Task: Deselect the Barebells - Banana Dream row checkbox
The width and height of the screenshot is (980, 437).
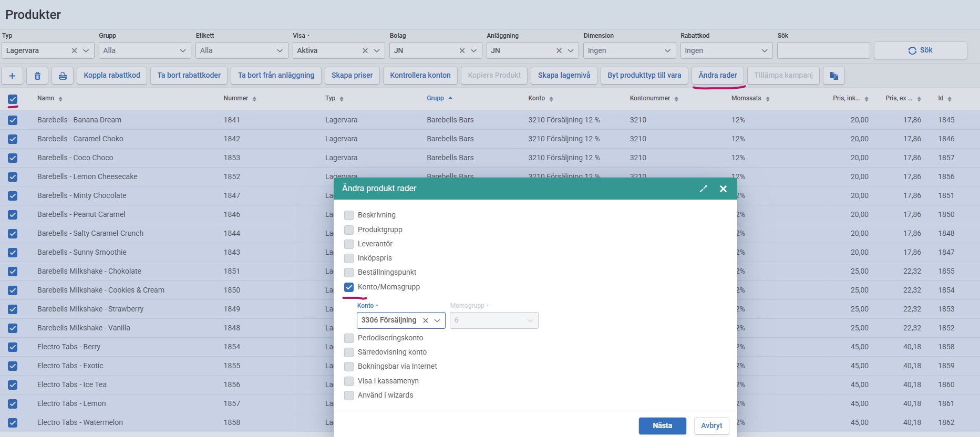Action: [x=13, y=120]
